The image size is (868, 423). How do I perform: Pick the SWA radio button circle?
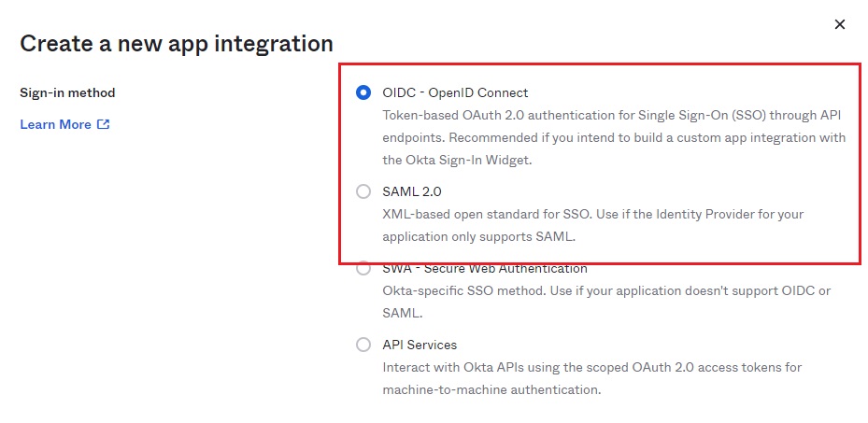click(x=363, y=269)
